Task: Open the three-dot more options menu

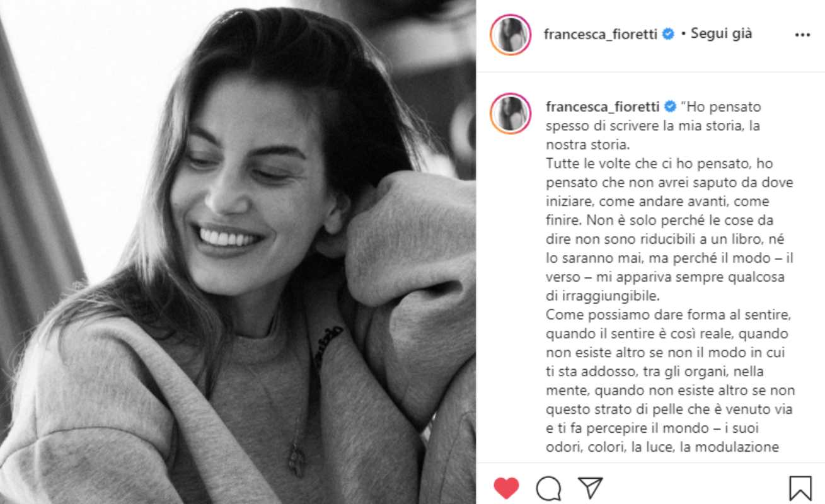Action: [802, 35]
